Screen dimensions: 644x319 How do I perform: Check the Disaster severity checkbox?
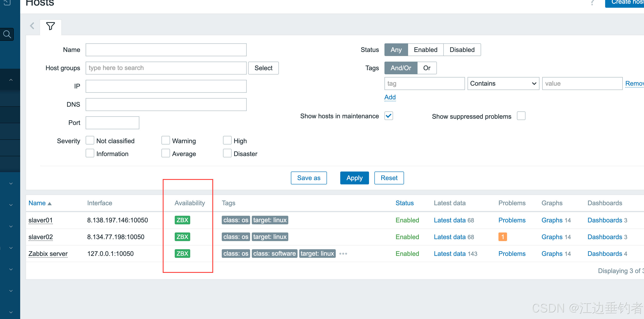227,153
